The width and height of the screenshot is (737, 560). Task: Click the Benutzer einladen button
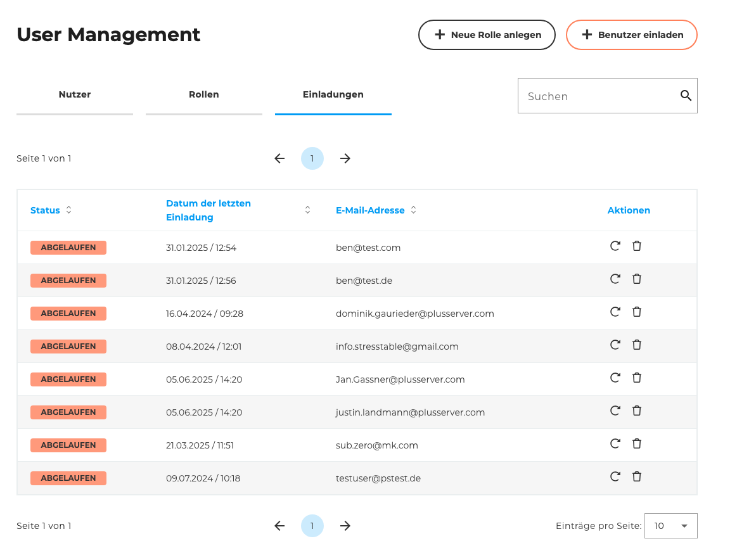point(631,35)
